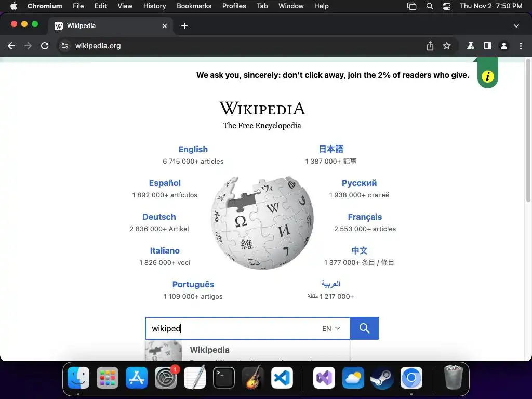This screenshot has height=399, width=532.
Task: Open the Italiano Wikipedia link
Action: pyautogui.click(x=165, y=250)
